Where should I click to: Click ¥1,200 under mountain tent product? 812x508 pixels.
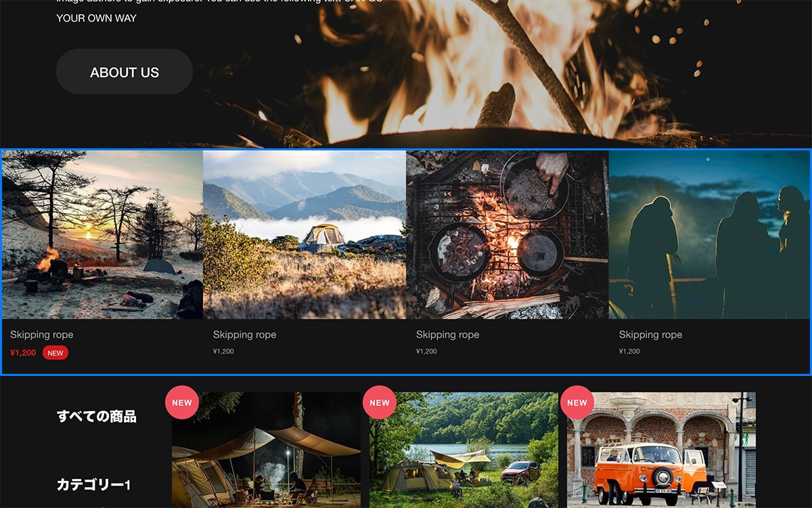pos(223,352)
